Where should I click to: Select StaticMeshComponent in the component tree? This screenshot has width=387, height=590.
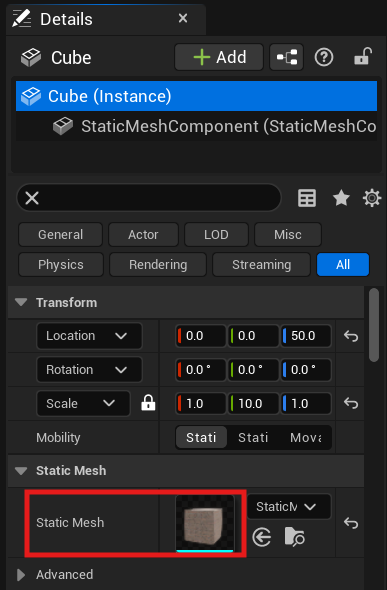(x=214, y=126)
